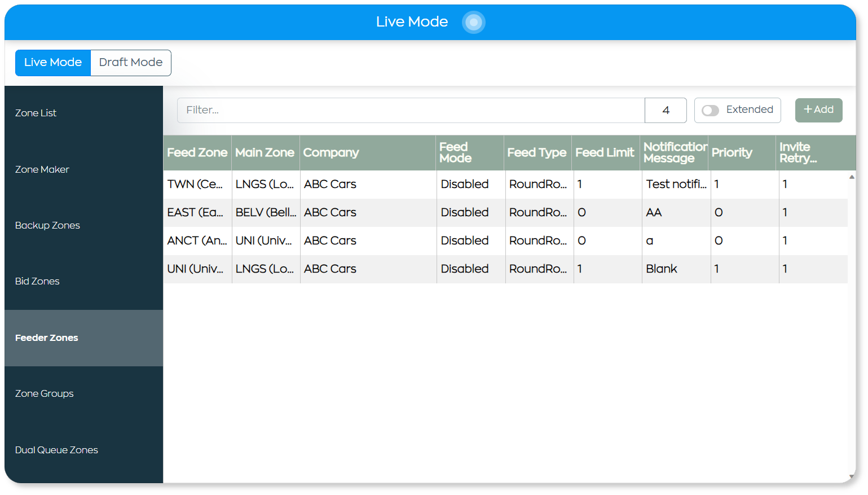Select the Live Mode tab button

point(53,63)
